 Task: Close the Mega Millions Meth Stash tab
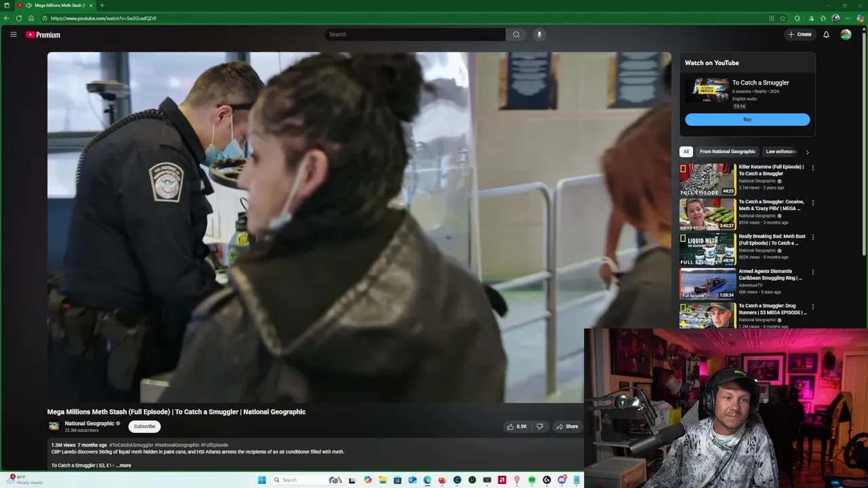tap(91, 5)
